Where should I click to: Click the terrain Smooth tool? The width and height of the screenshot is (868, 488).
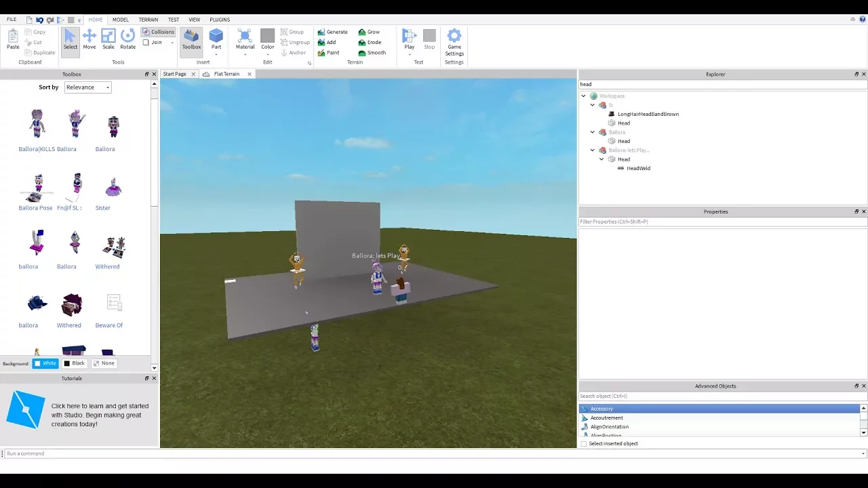pos(372,53)
